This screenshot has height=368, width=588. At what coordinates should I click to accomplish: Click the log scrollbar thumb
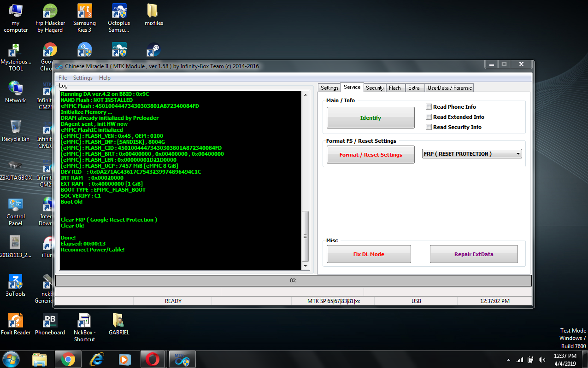click(305, 236)
